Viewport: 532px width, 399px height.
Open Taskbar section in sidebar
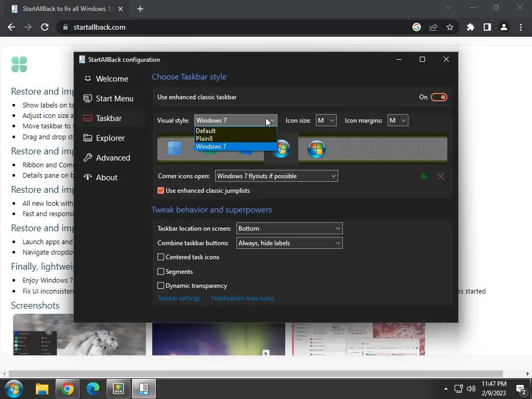(112, 118)
